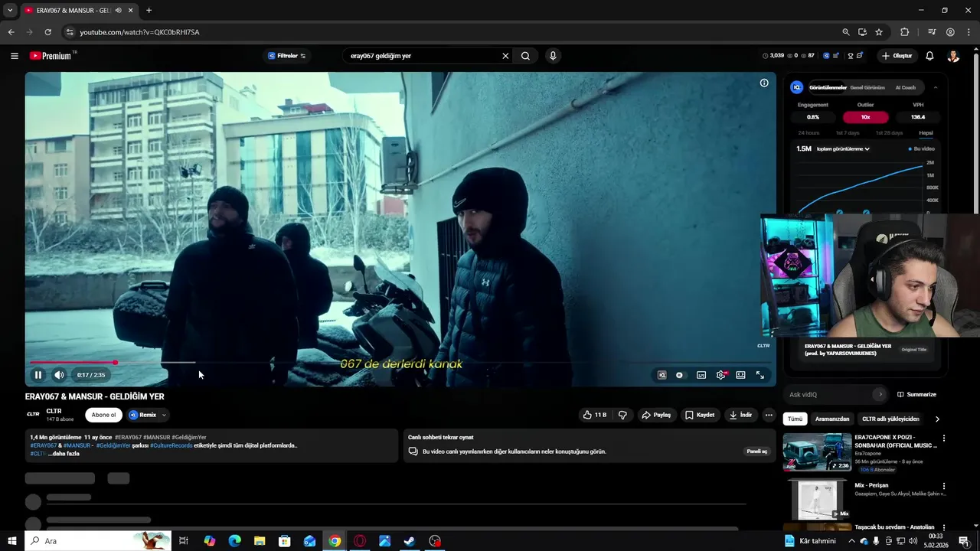980x551 pixels.
Task: Open SONBAHAR video thumbnail
Action: pyautogui.click(x=817, y=452)
